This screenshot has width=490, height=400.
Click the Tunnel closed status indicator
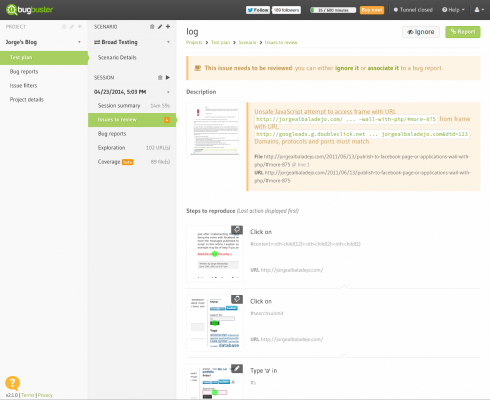tap(413, 10)
